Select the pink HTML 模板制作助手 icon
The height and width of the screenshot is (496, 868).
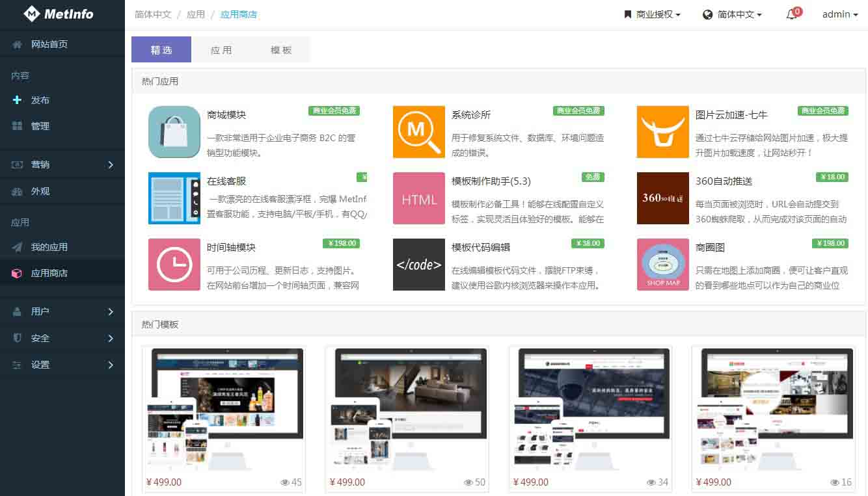point(418,198)
